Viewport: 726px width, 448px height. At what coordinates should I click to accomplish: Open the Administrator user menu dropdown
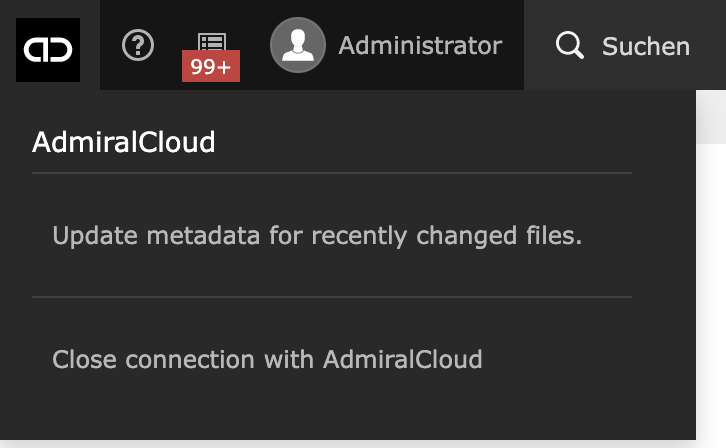(x=386, y=45)
